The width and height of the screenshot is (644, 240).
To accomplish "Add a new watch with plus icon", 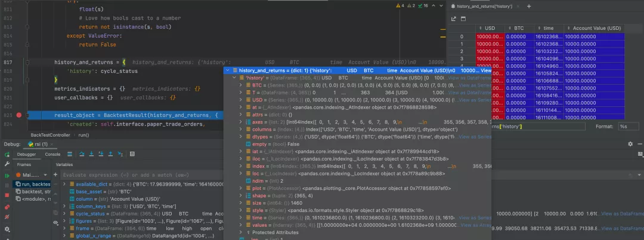I will (55, 175).
